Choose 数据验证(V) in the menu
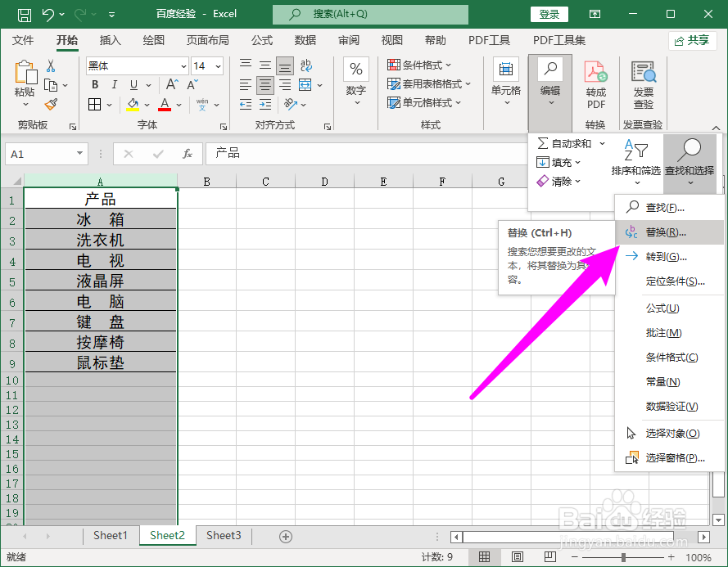 669,407
